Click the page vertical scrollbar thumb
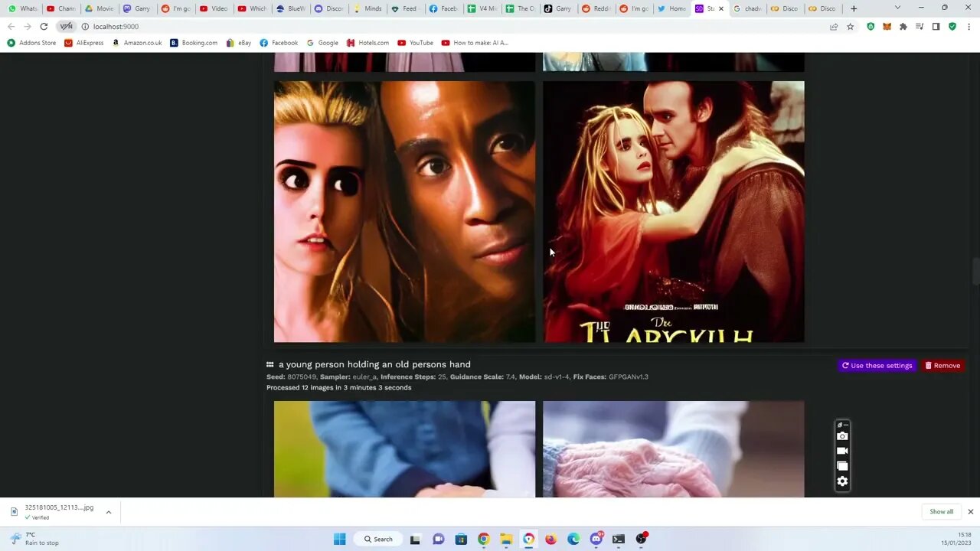980x551 pixels. [x=975, y=272]
